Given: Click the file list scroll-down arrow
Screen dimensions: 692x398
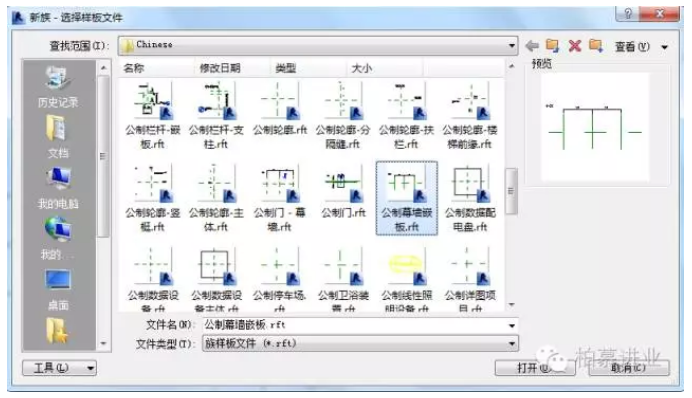Looking at the screenshot, I should 511,304.
